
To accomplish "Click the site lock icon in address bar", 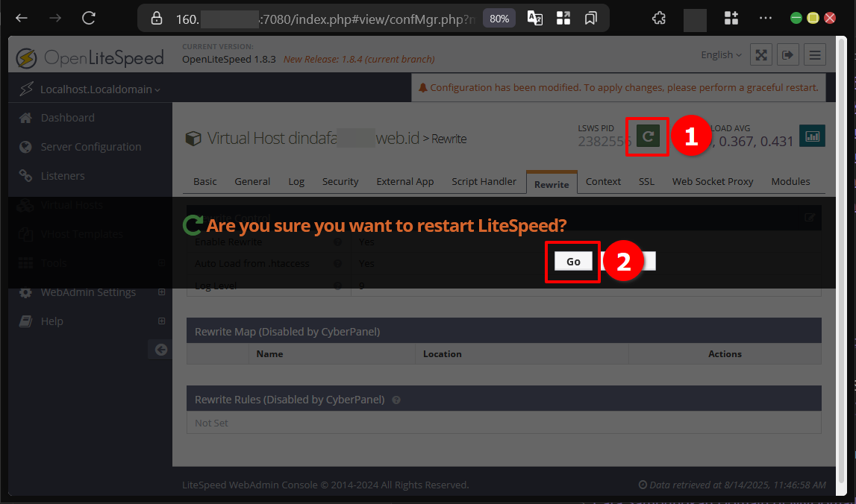I will [x=157, y=19].
